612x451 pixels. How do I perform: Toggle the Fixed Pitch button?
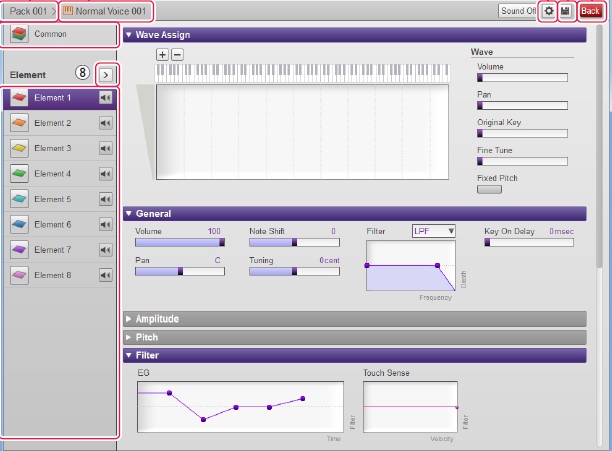490,188
